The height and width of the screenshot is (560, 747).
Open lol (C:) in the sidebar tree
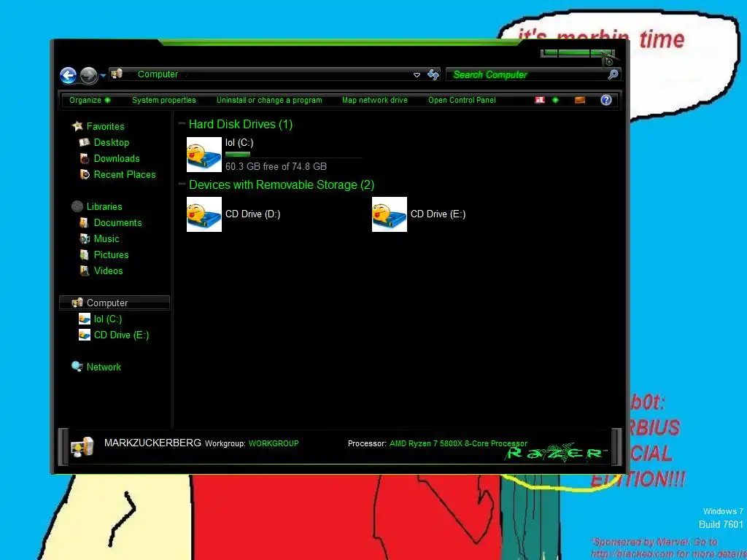tap(108, 319)
